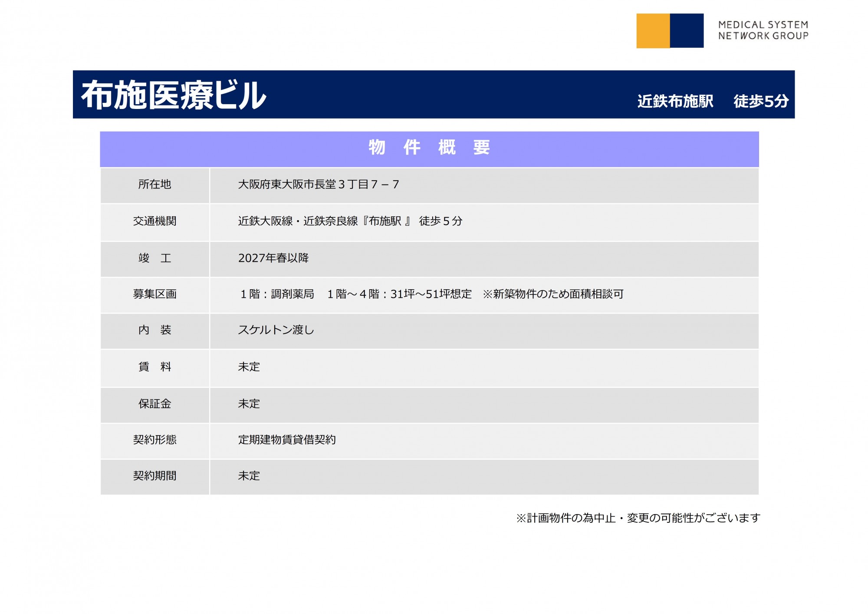The width and height of the screenshot is (868, 614).
Task: Select the 内装 row label
Action: click(155, 330)
